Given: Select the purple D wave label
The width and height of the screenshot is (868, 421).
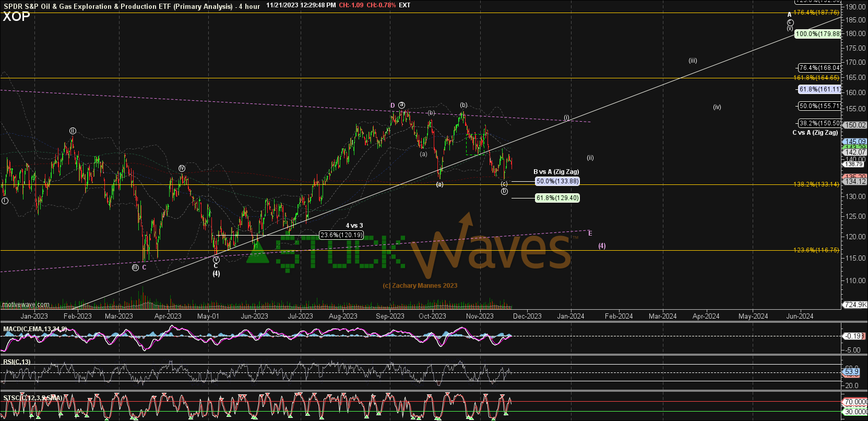Looking at the screenshot, I should coord(393,106).
